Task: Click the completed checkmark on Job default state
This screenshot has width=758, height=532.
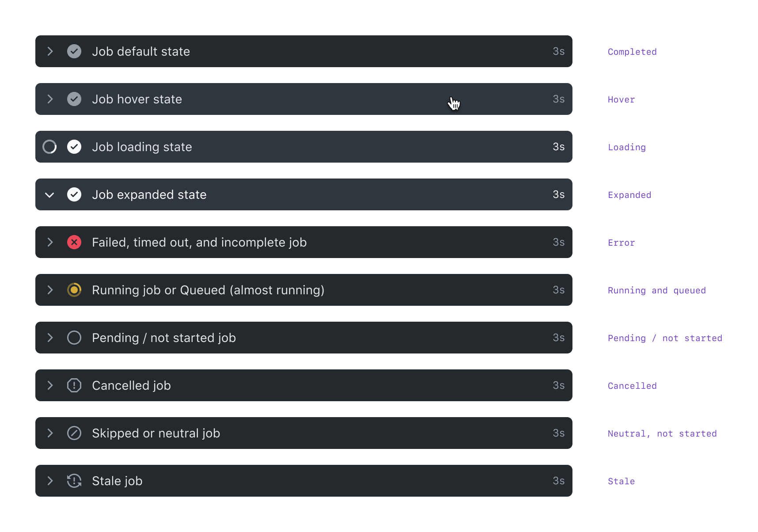Action: coord(74,51)
